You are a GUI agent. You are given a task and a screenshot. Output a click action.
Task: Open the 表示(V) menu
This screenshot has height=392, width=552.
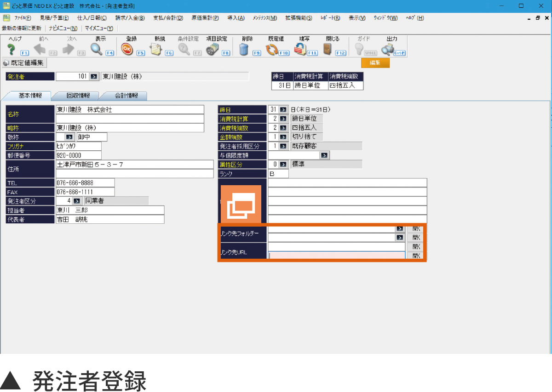(357, 18)
